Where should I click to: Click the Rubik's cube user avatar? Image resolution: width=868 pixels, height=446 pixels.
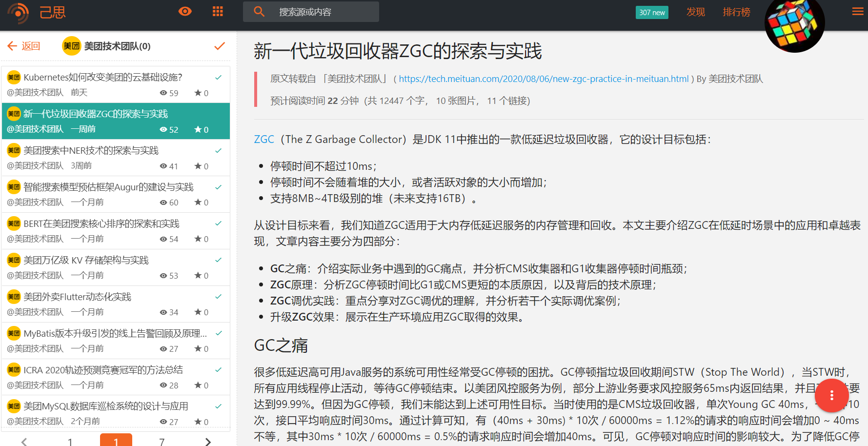[794, 22]
